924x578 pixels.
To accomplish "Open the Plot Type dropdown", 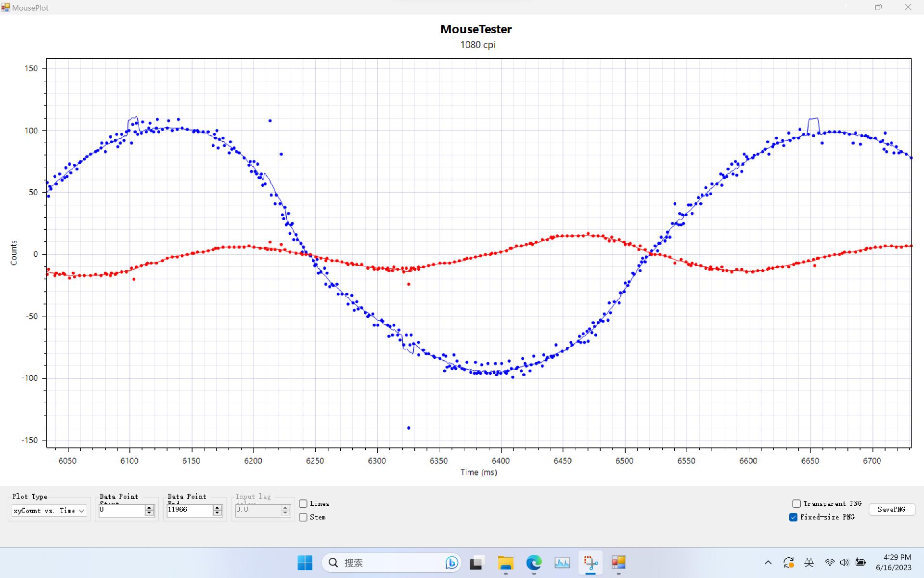I will (49, 511).
